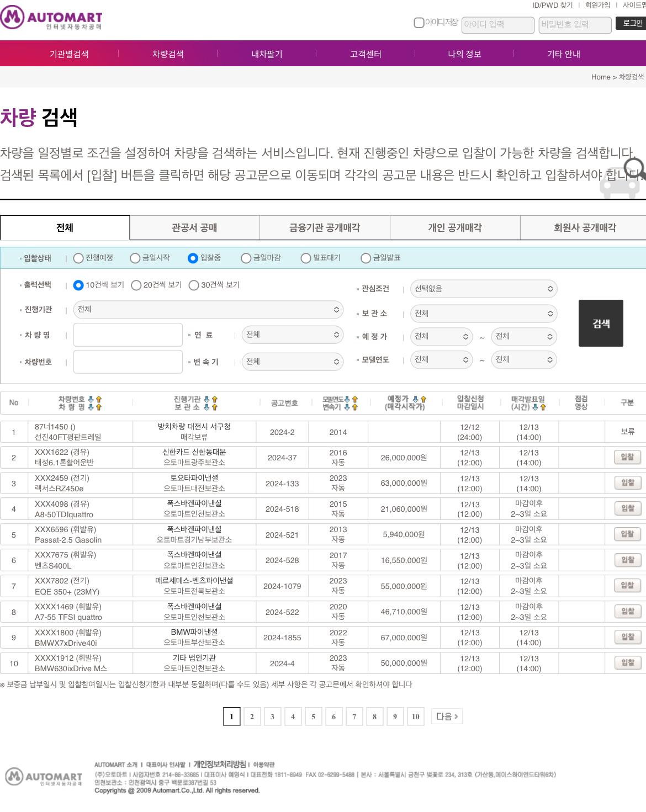Open the ID/PWD 찾기 link

pyautogui.click(x=552, y=5)
